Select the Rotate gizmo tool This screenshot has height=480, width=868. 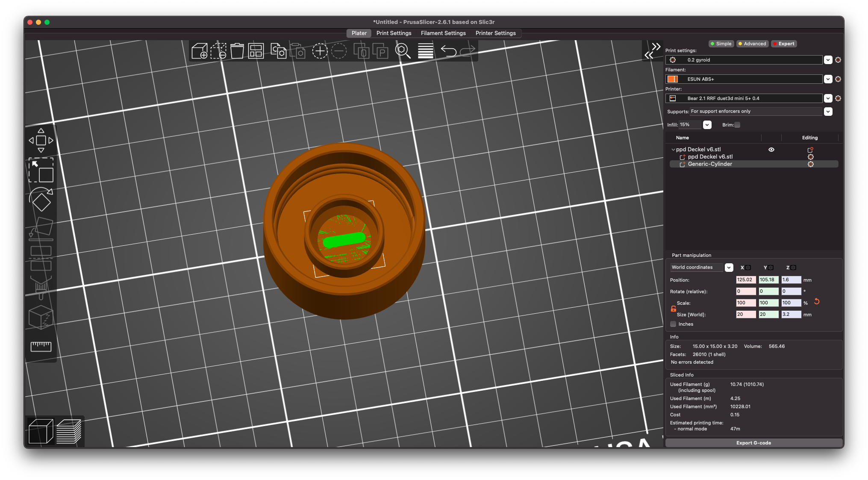[x=41, y=199]
